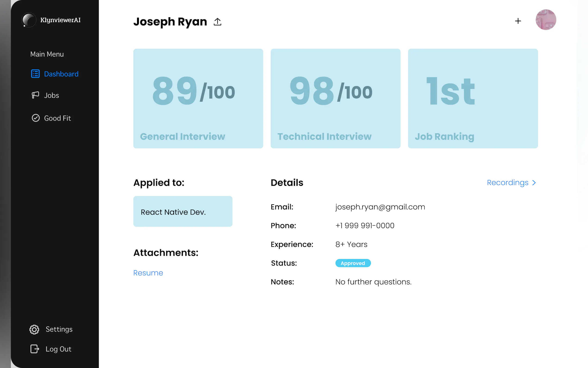Click the KlynviewerAI logo icon

(29, 20)
